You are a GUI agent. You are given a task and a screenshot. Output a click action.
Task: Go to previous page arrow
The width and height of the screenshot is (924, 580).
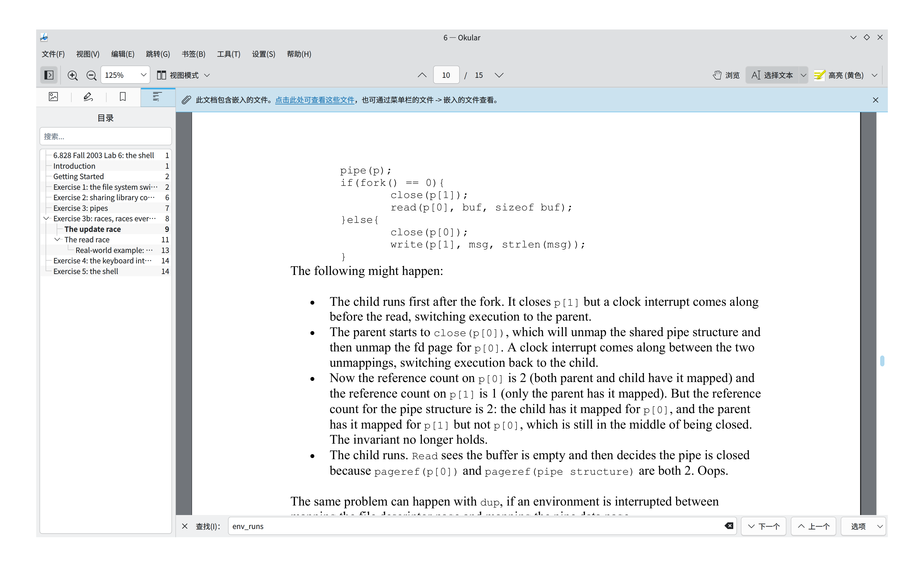(422, 75)
